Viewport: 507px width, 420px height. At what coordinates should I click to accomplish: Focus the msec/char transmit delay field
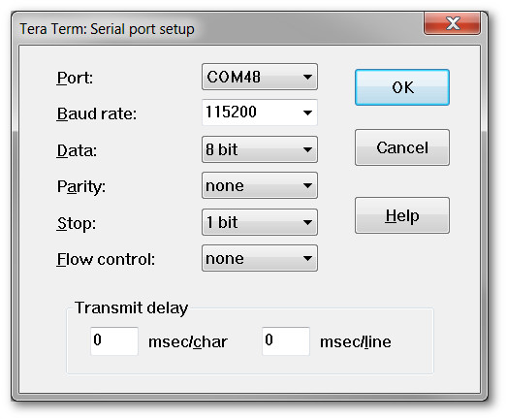coord(114,341)
